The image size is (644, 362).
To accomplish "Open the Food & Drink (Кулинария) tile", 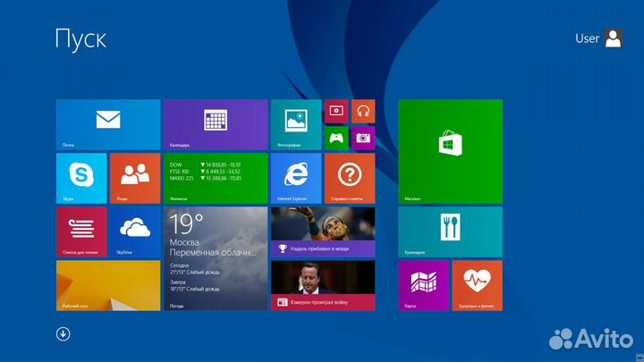I will 451,232.
